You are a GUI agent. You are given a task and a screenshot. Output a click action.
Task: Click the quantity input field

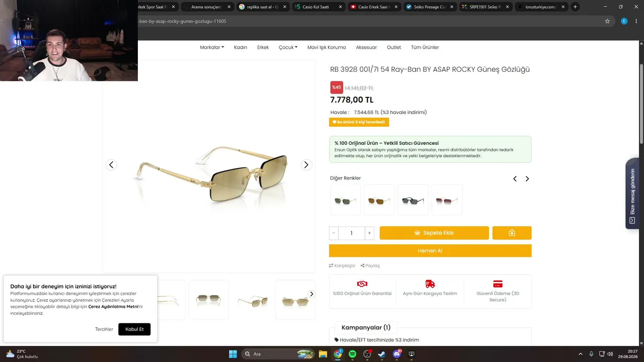click(x=352, y=233)
